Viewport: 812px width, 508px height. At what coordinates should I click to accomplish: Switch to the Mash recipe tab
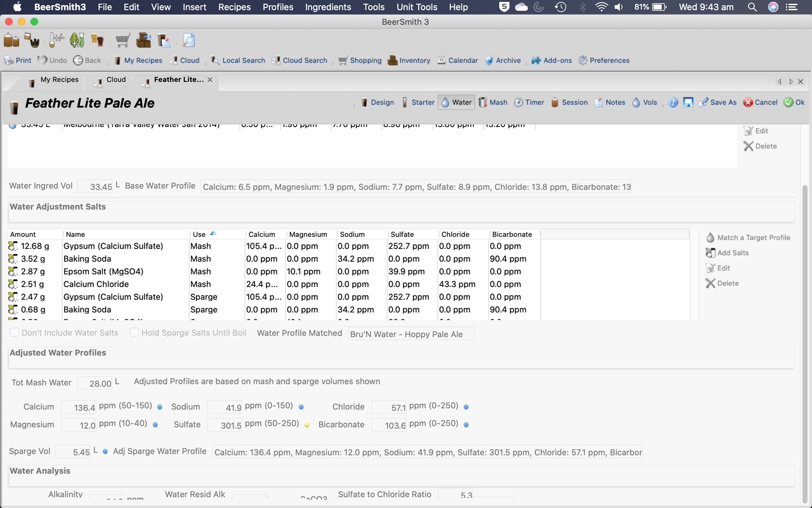coord(493,102)
